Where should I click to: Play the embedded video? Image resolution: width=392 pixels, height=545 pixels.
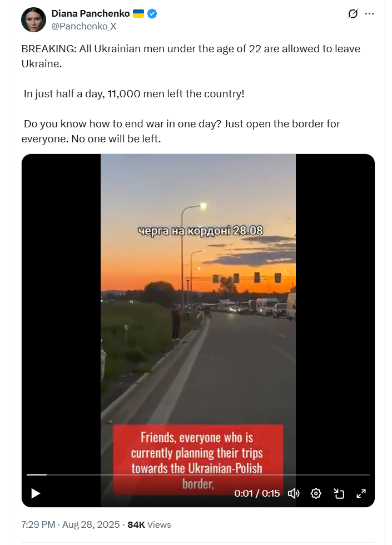tap(36, 493)
